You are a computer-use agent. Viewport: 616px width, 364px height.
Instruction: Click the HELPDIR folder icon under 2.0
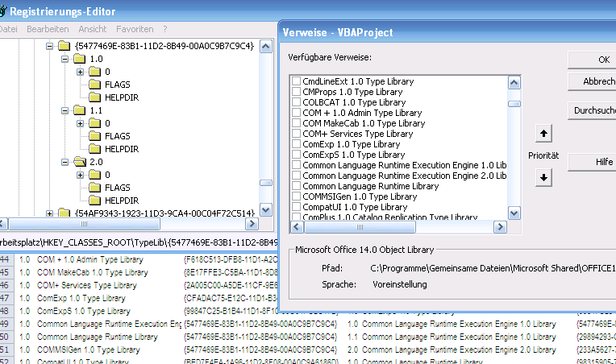pyautogui.click(x=94, y=201)
